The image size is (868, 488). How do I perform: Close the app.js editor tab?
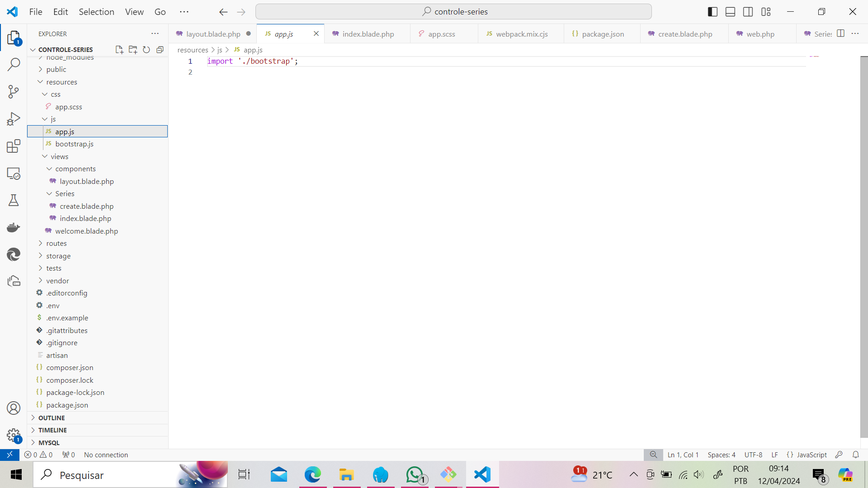coord(316,34)
